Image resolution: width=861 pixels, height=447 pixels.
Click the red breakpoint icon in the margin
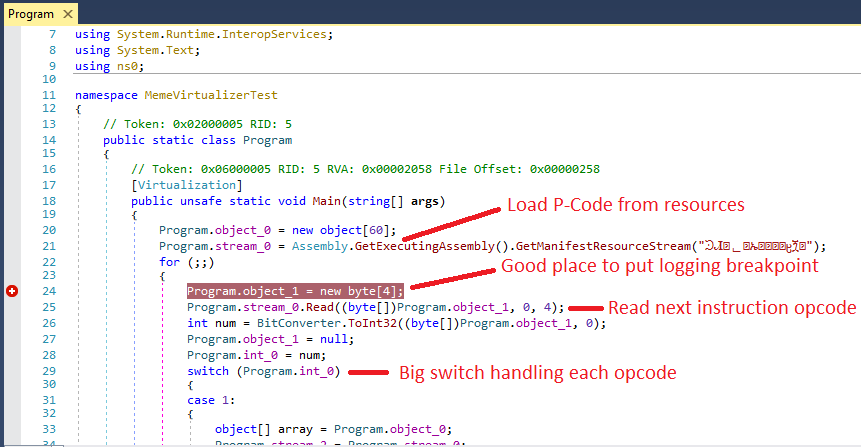(12, 291)
